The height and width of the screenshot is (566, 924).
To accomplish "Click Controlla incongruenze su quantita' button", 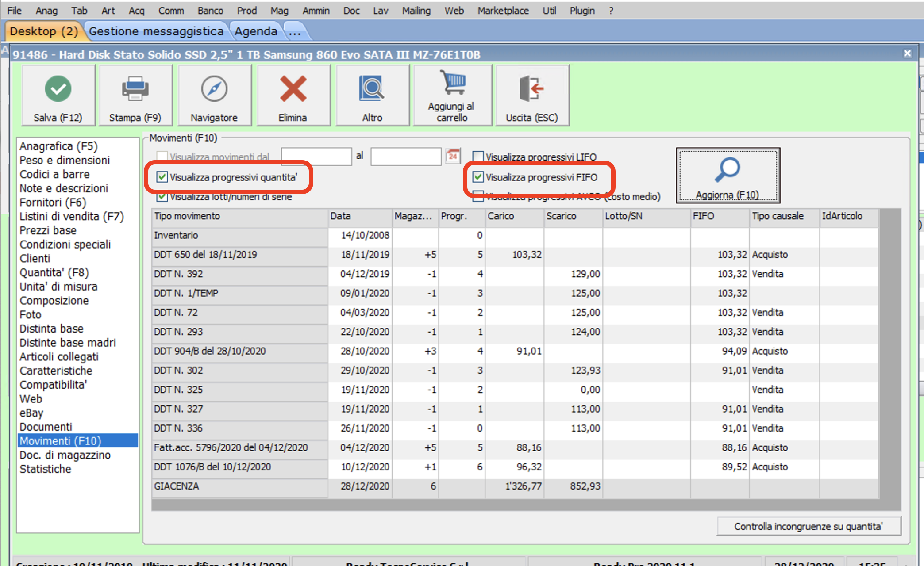I will (808, 526).
